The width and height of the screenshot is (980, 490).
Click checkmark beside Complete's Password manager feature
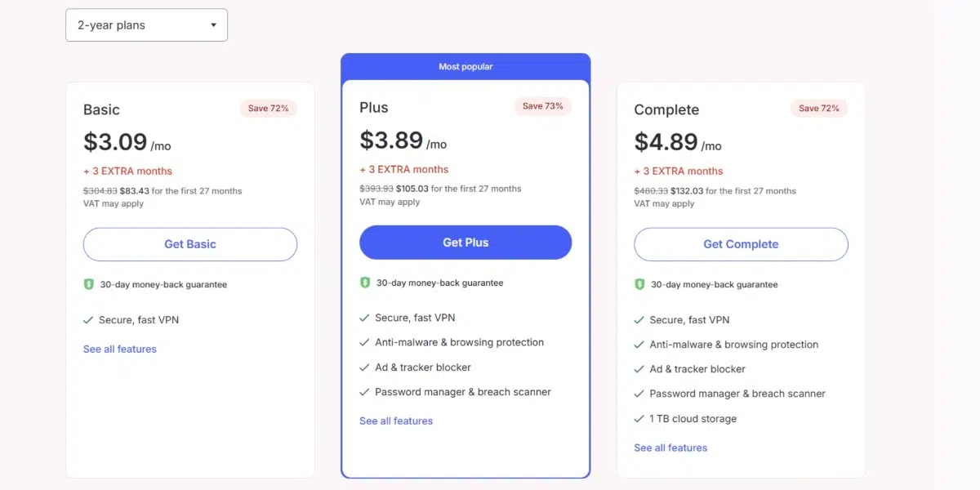click(x=639, y=394)
